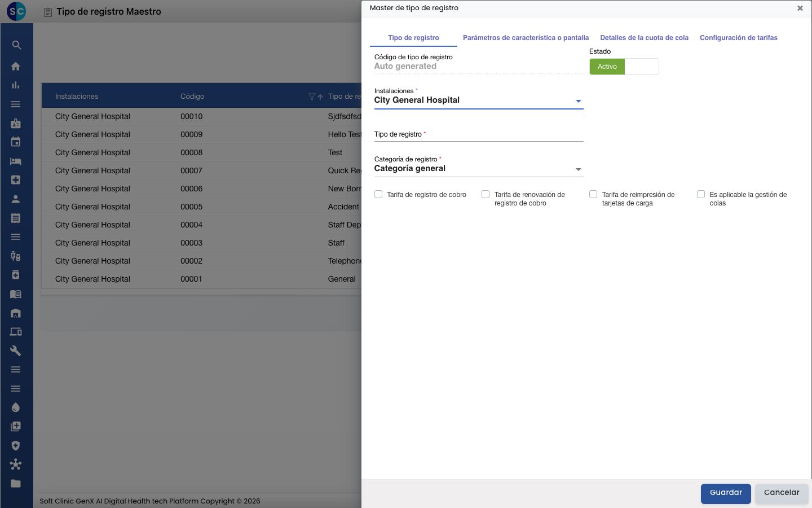Open the devices icon in sidebar
Viewport: 812px width, 508px height.
(16, 332)
